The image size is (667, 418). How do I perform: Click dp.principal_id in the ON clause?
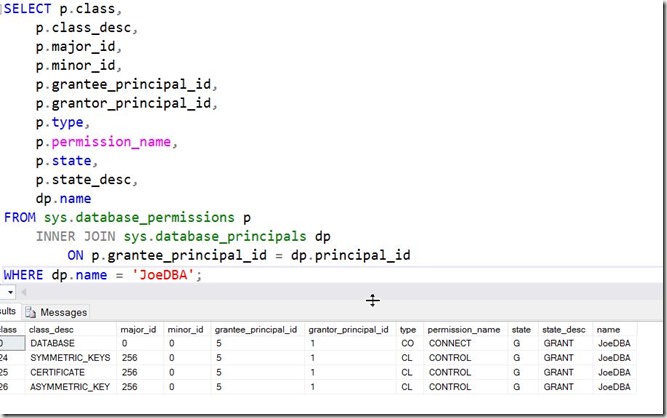point(351,255)
